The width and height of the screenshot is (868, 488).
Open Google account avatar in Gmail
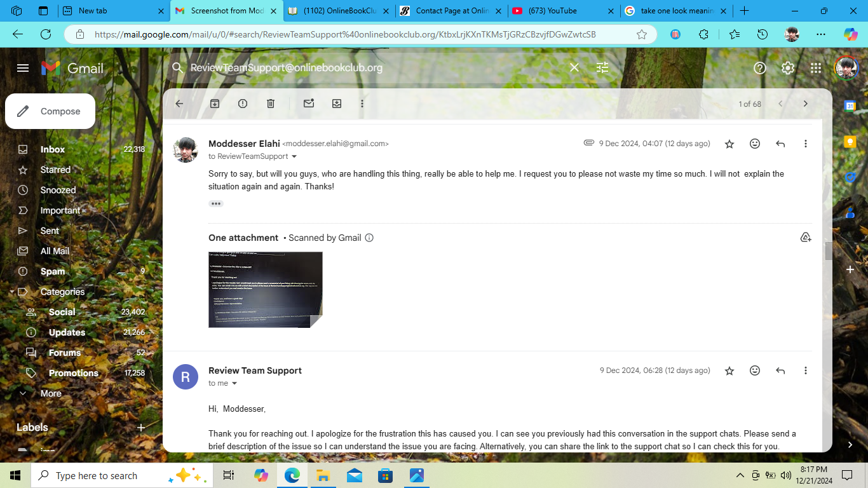pyautogui.click(x=846, y=68)
